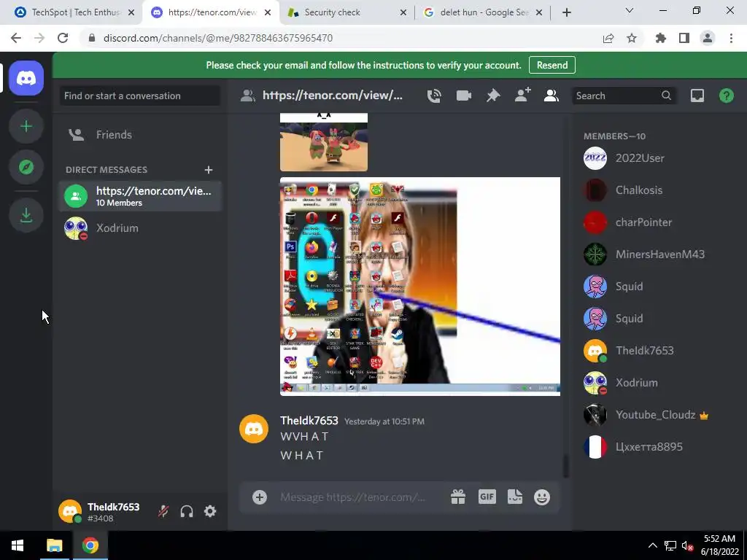Open File Explorer from taskbar
The width and height of the screenshot is (747, 560).
click(x=54, y=545)
